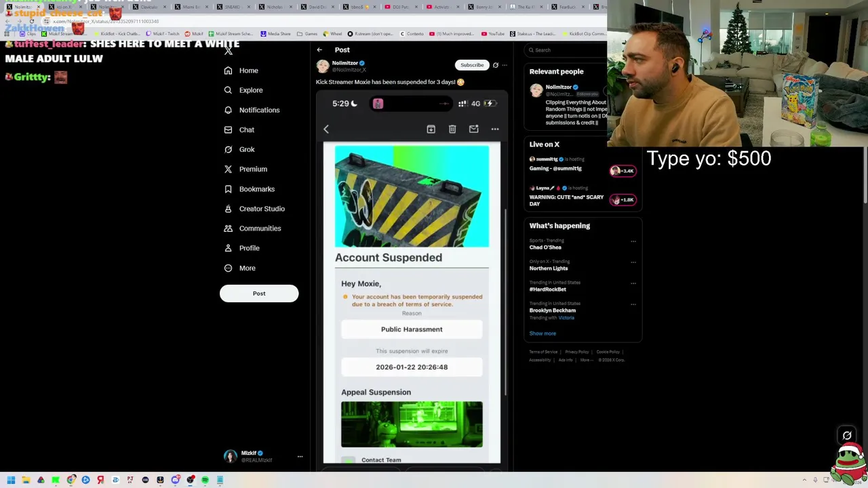Click the Victoria trending link
Viewport: 868px width, 488px height.
566,318
